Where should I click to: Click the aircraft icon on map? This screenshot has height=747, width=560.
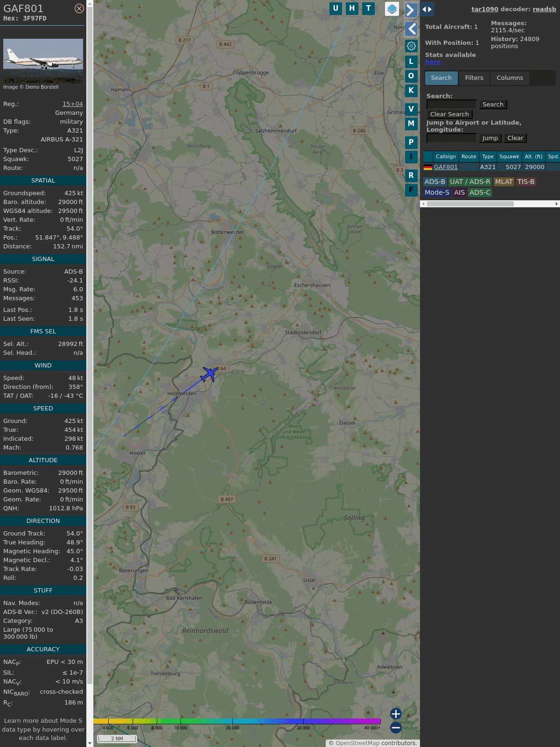pos(209,374)
